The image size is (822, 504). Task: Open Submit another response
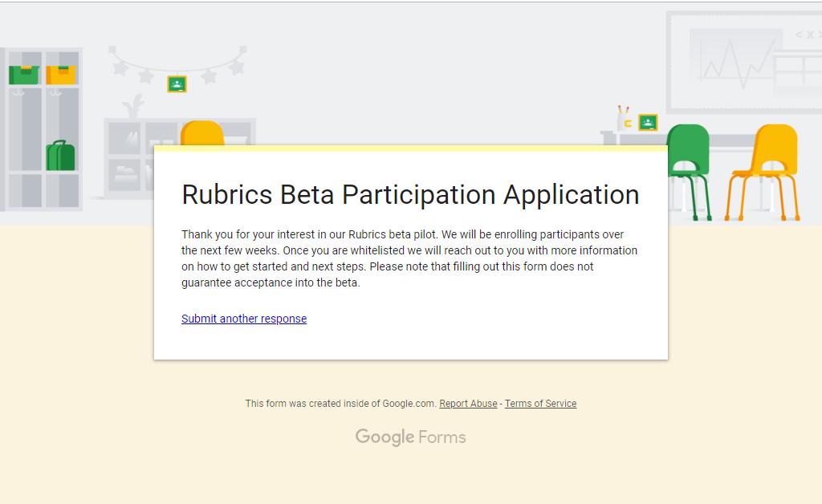click(244, 319)
